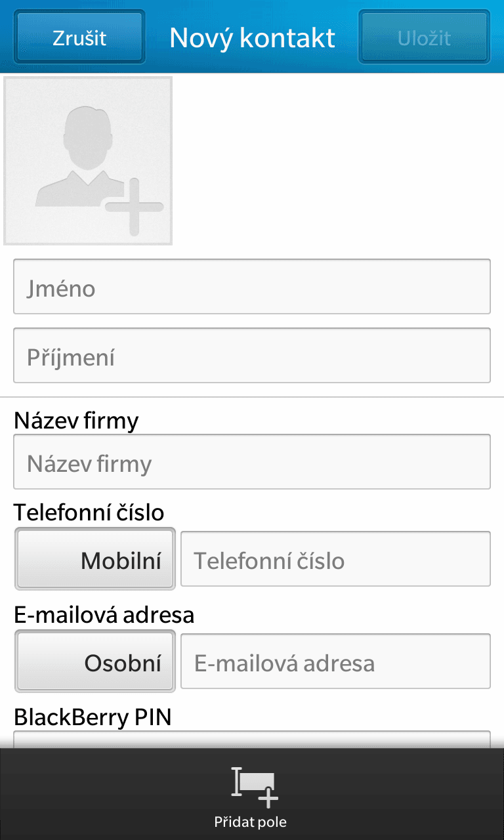Focus the Příjmení input field
This screenshot has width=504, height=840.
pyautogui.click(x=252, y=356)
